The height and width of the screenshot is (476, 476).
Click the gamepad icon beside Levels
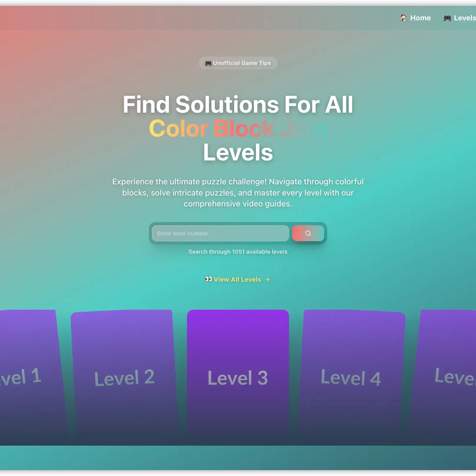point(447,18)
